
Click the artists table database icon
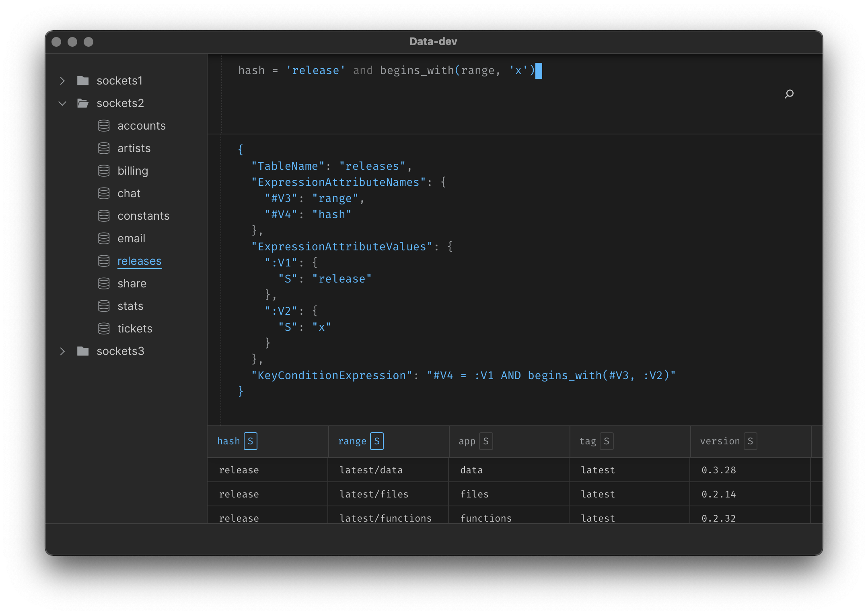(104, 149)
